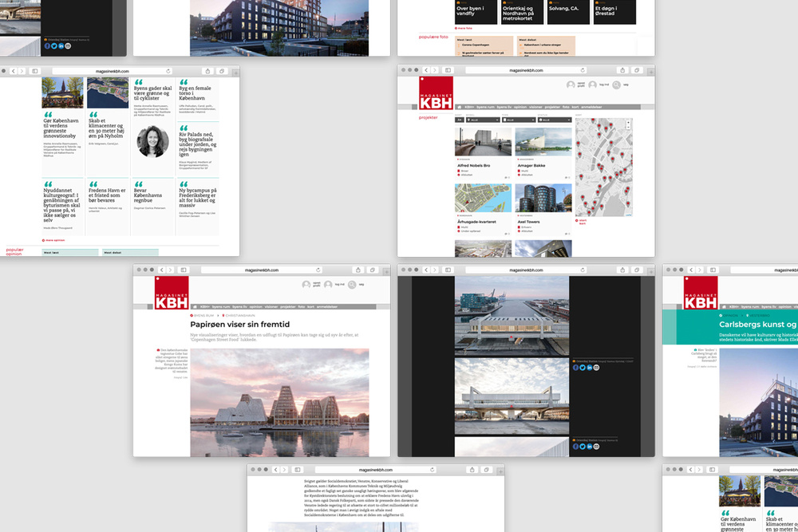Click the Magasinet KBH logo in the Papirøen window

click(172, 293)
